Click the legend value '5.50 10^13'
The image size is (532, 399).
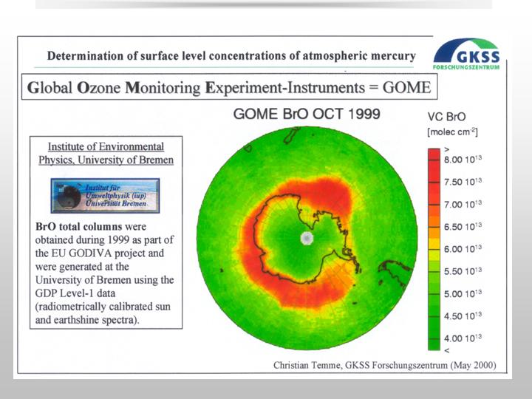pos(463,271)
